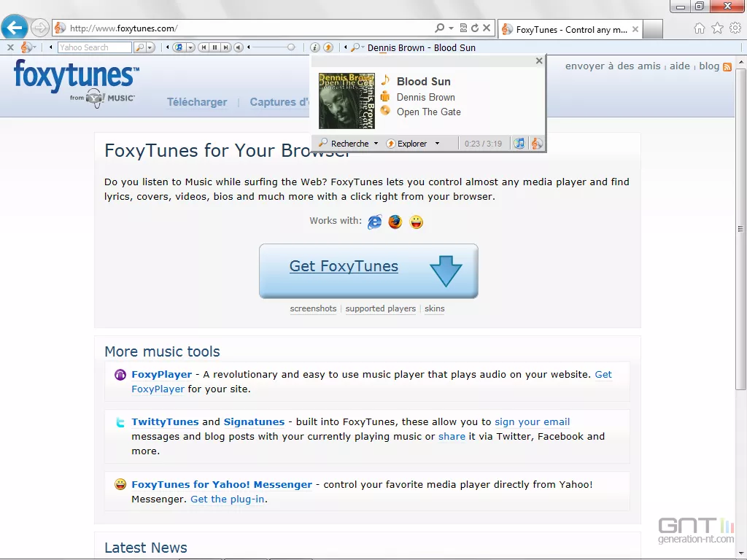Viewport: 747px width, 560px height.
Task: Skip to the next track
Action: point(226,47)
